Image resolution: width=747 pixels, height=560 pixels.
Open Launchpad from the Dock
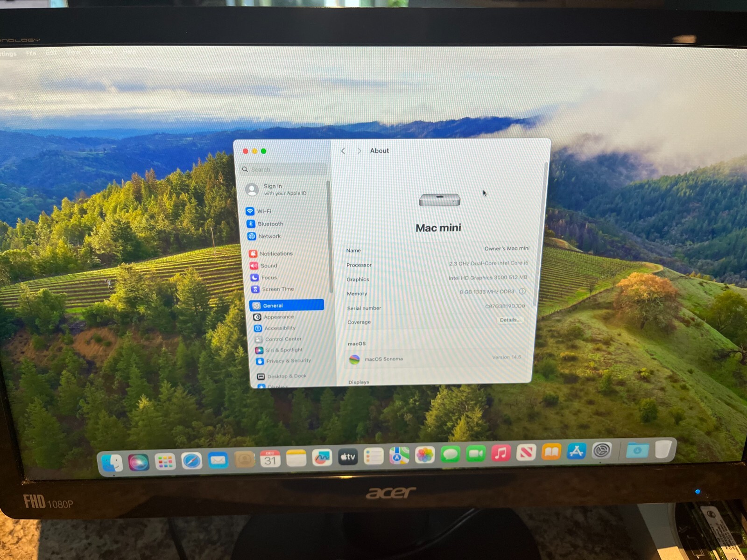point(165,462)
